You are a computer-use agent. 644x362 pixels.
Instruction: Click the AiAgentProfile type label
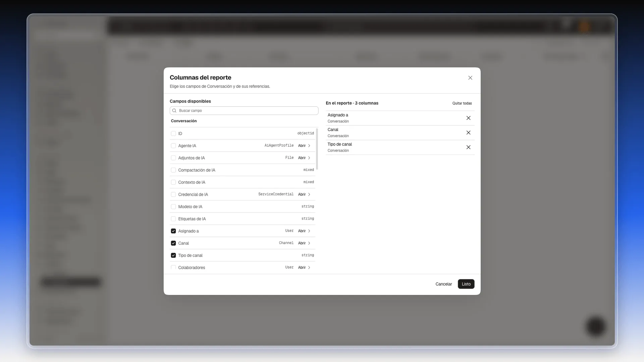coord(279,145)
